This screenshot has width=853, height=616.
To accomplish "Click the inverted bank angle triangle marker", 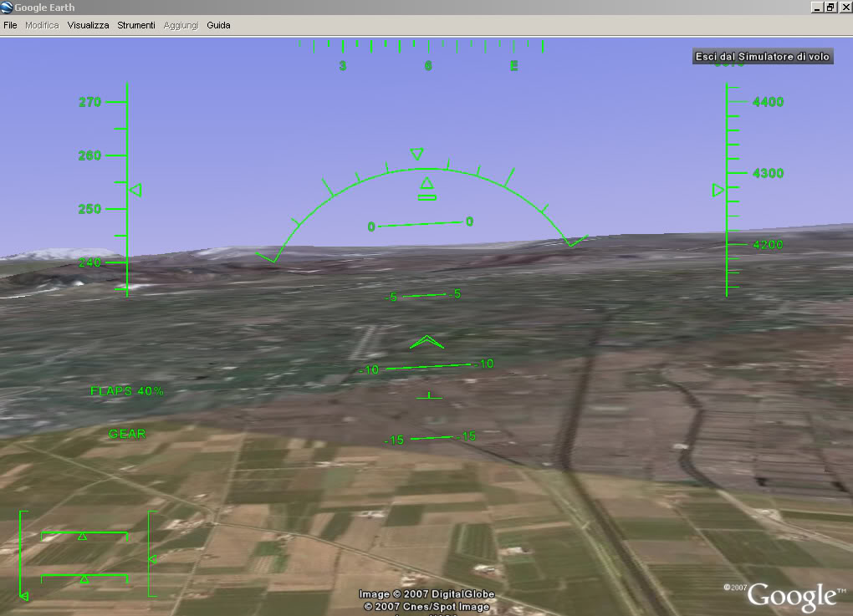I will pos(416,154).
